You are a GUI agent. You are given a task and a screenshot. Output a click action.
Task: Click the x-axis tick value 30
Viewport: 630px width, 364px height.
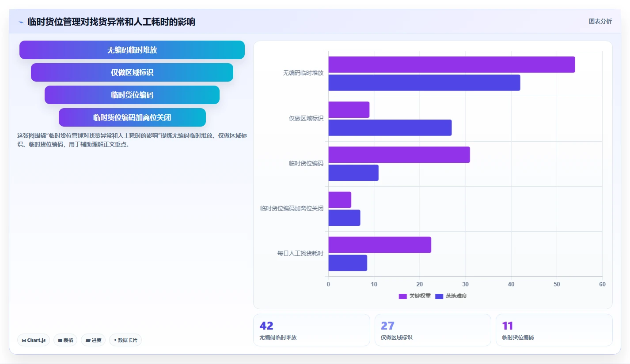pos(465,284)
